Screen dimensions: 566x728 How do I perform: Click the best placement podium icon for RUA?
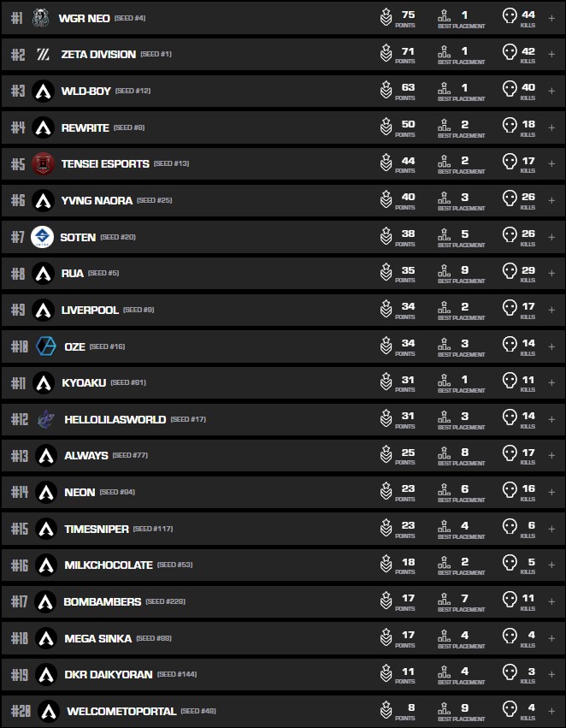coord(444,272)
